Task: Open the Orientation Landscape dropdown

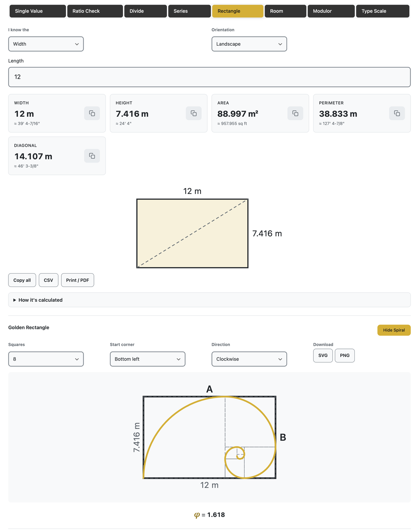Action: pyautogui.click(x=249, y=44)
